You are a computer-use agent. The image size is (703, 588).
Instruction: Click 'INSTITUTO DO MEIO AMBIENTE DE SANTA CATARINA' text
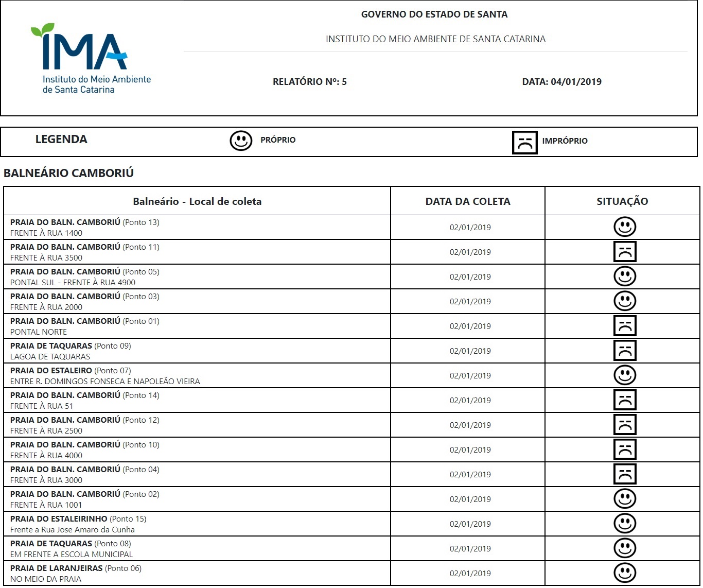coord(435,39)
